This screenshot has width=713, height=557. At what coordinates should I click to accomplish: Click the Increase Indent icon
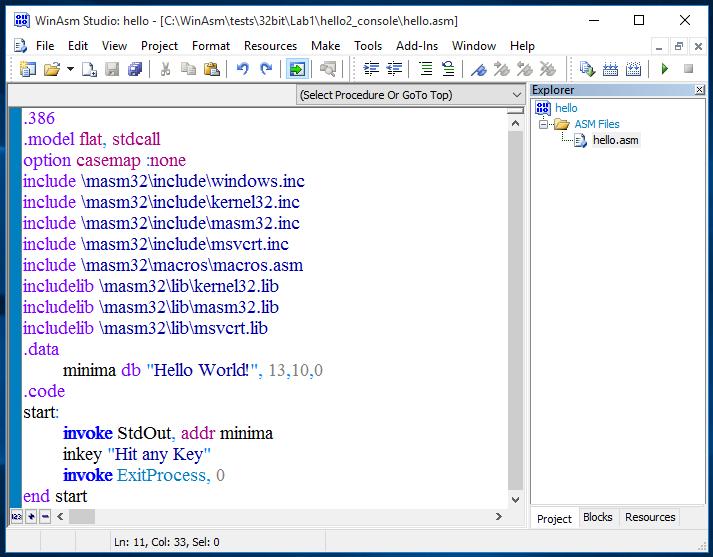(x=371, y=69)
